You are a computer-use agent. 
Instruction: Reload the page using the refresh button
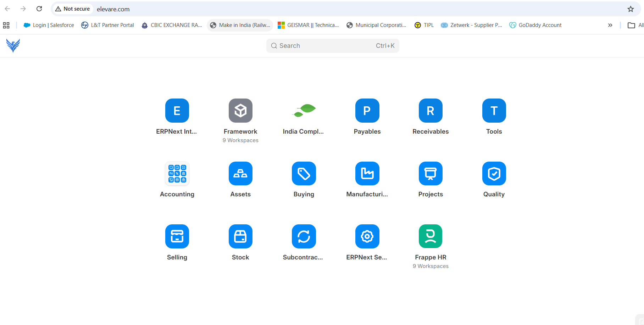click(39, 9)
